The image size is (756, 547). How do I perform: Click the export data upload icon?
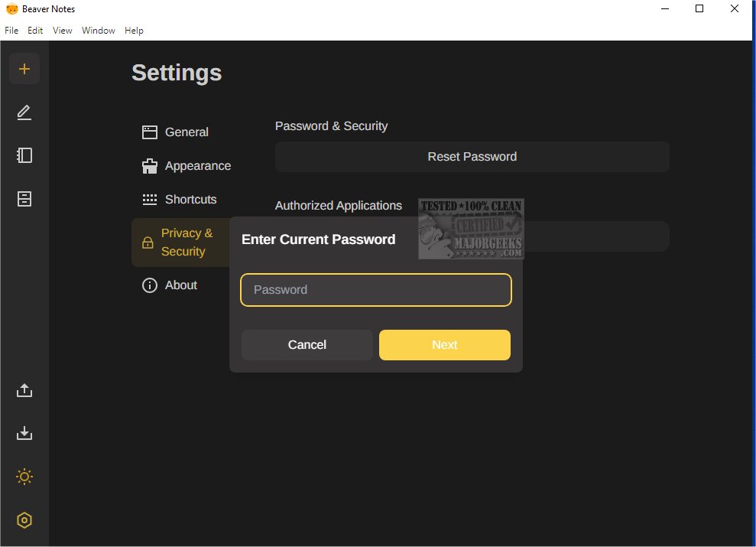[24, 390]
